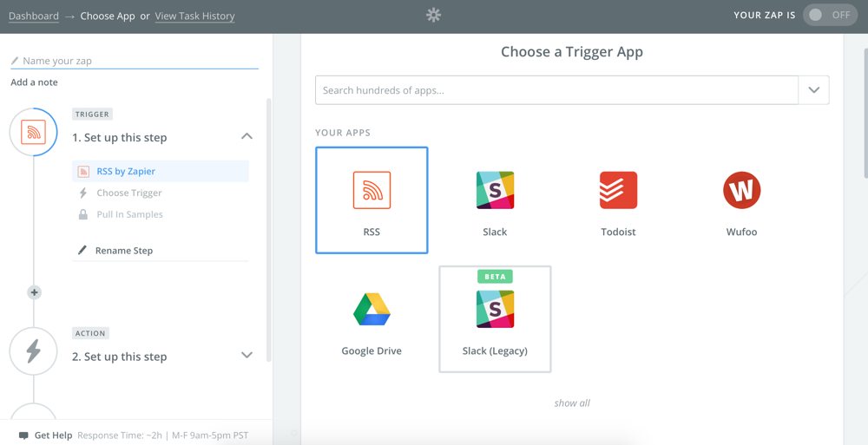Focus the Name your zap field
Viewport: 868px width, 445px height.
(135, 61)
